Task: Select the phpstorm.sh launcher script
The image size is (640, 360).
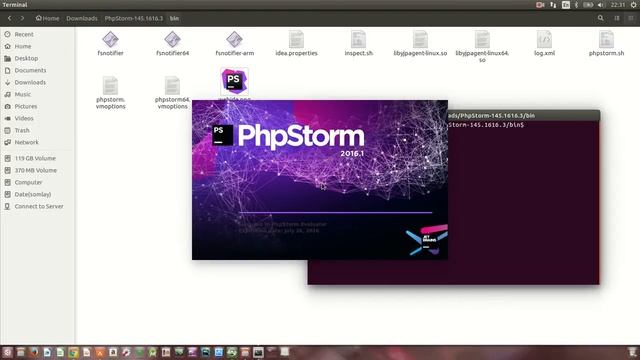Action: click(606, 43)
